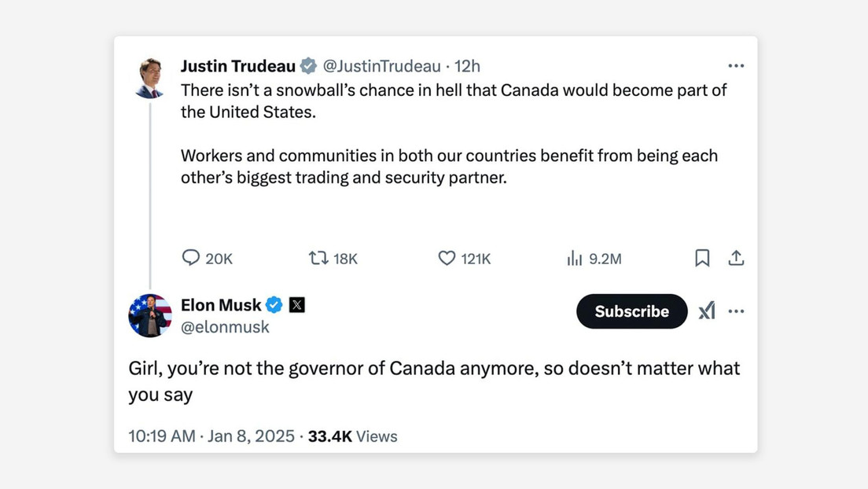Open the reply icon on Trudeau's tweet
Viewport: 868px width, 489px height.
191,258
